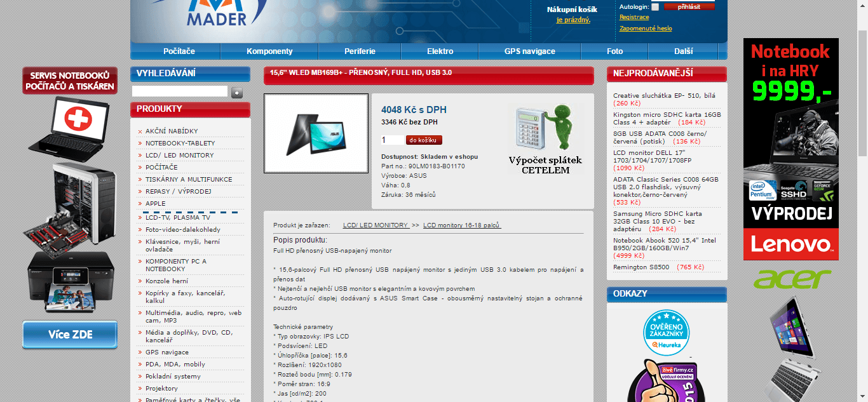Open POČÍTAČE sidebar category
868x402 pixels.
[161, 168]
